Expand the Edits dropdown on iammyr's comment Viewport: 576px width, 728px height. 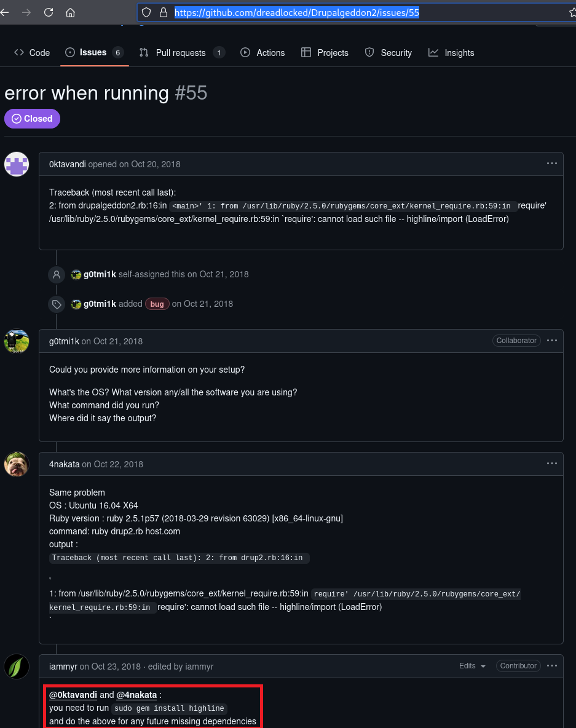473,666
